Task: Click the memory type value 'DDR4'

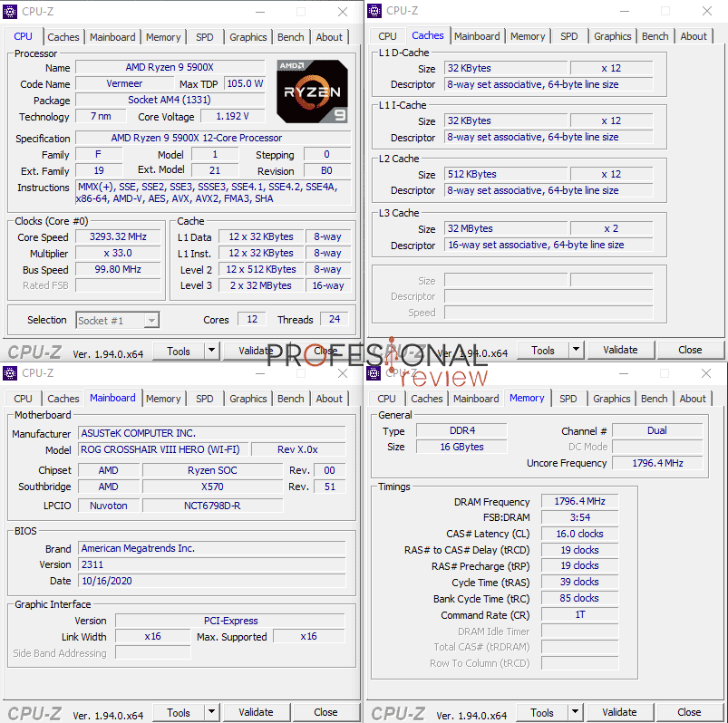Action: (462, 430)
